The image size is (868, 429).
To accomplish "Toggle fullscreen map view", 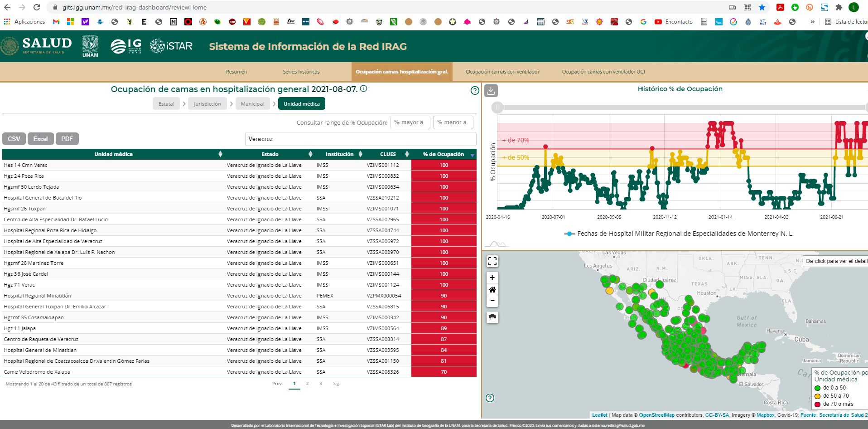I will (x=492, y=261).
